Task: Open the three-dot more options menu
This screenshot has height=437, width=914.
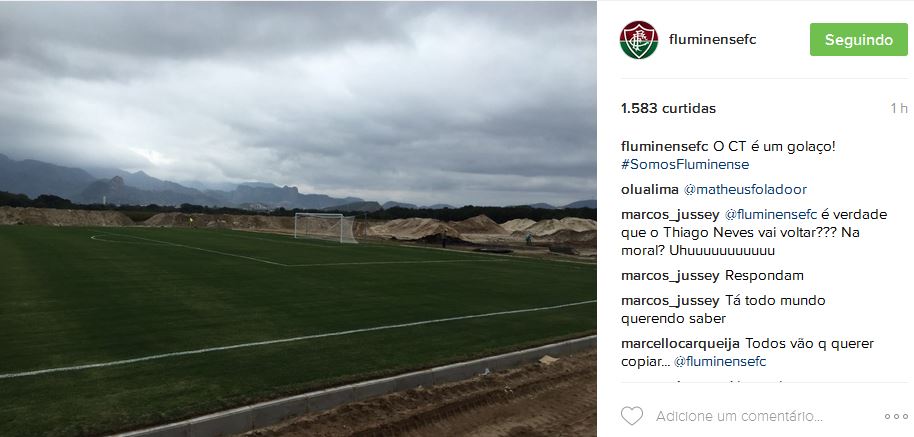Action: [896, 417]
